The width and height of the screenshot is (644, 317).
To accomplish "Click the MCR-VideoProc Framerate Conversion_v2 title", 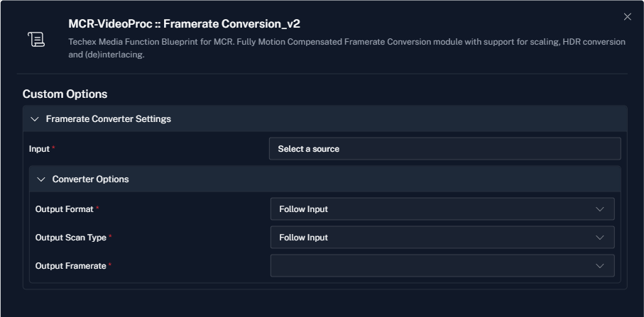I will 184,24.
